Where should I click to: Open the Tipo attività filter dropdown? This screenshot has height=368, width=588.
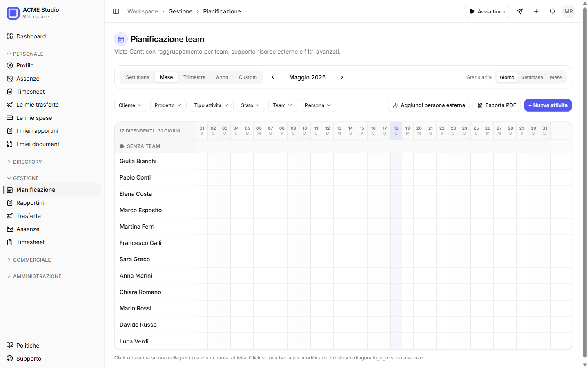tap(212, 105)
